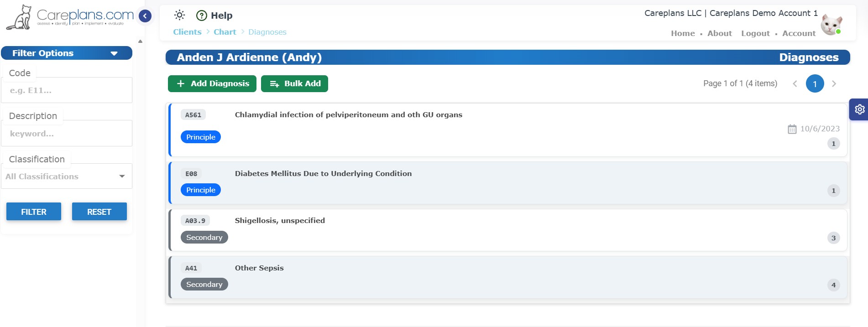Open the Home menu link
Viewport: 868px width, 327px height.
tap(683, 33)
